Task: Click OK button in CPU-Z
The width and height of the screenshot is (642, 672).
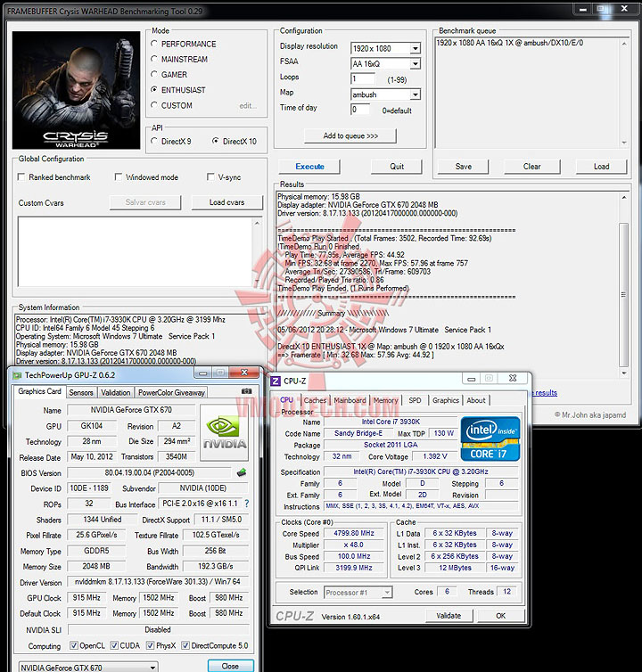Action: [x=501, y=616]
